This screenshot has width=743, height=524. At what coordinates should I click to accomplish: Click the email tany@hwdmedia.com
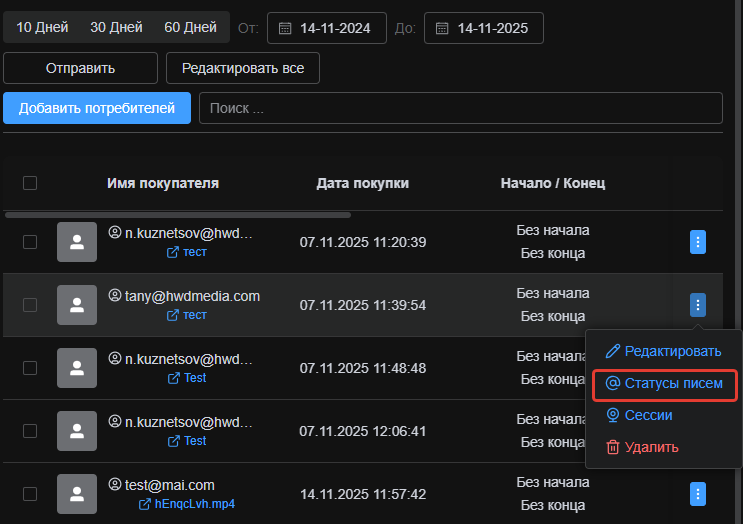click(192, 296)
